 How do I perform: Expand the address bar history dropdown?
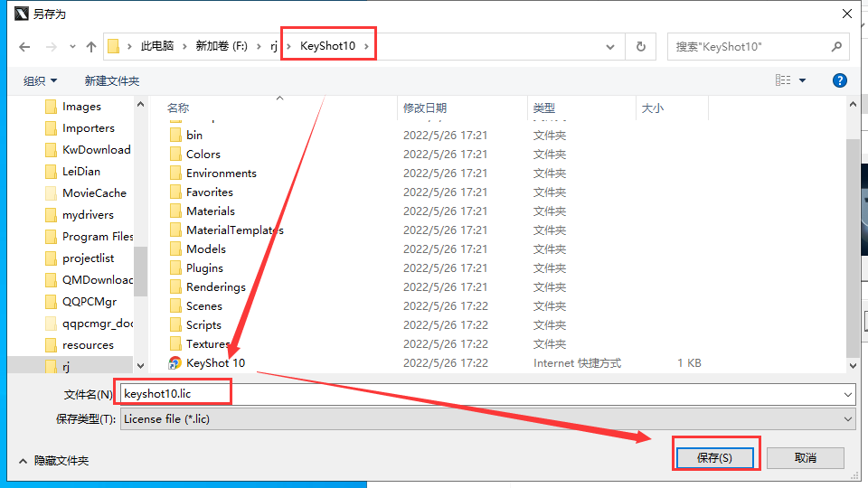point(610,47)
